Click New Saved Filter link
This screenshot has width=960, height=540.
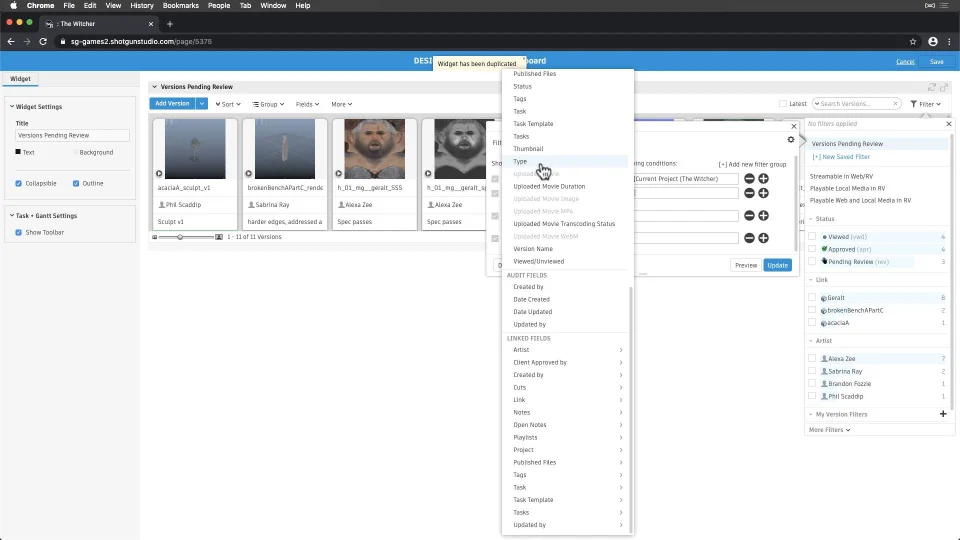pos(841,157)
